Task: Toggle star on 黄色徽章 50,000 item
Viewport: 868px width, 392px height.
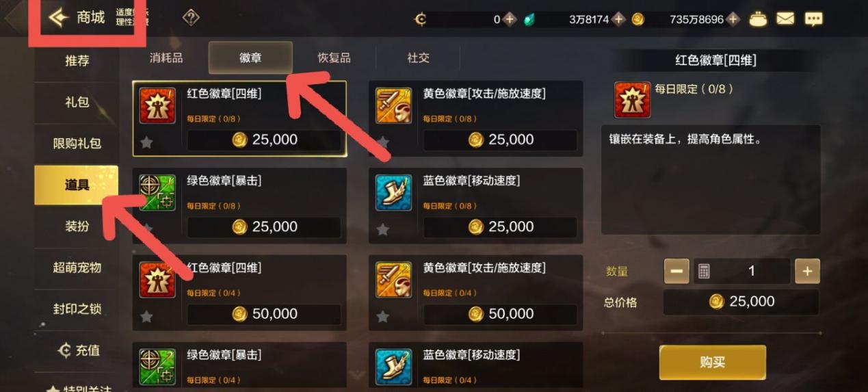Action: coord(382,317)
